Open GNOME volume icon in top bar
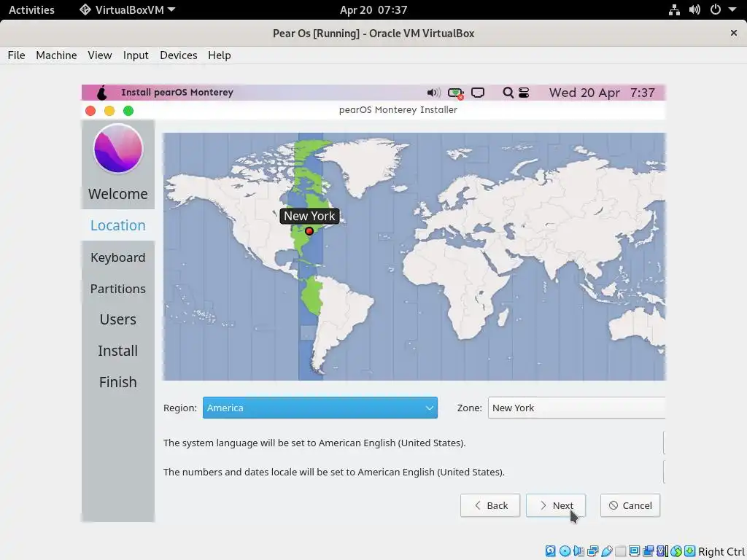747x560 pixels. (694, 10)
